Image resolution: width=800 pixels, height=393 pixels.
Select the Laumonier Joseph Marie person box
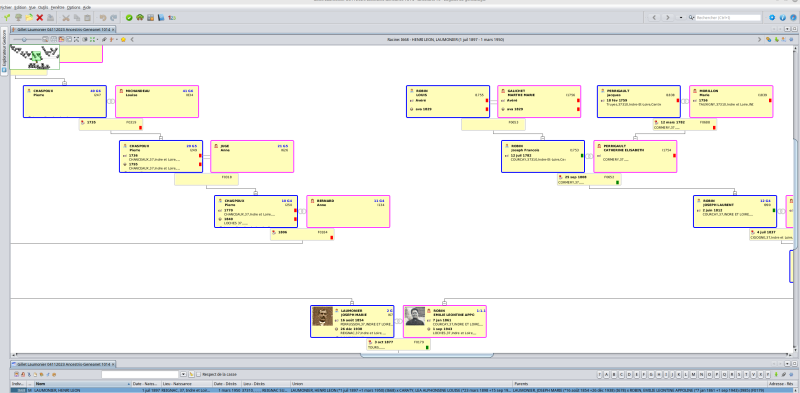[352, 322]
